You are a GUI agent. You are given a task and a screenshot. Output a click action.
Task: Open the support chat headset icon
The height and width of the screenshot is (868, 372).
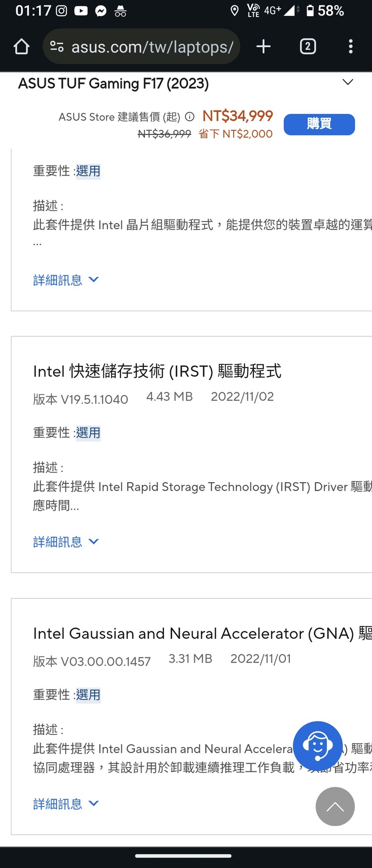click(x=318, y=746)
